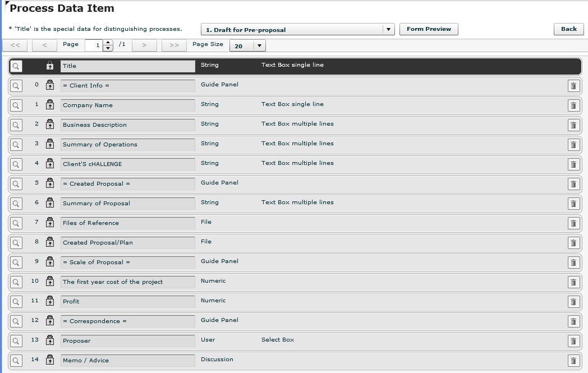Click 'Text Box multiple lines' in Business Description row
588x373 pixels.
(297, 124)
